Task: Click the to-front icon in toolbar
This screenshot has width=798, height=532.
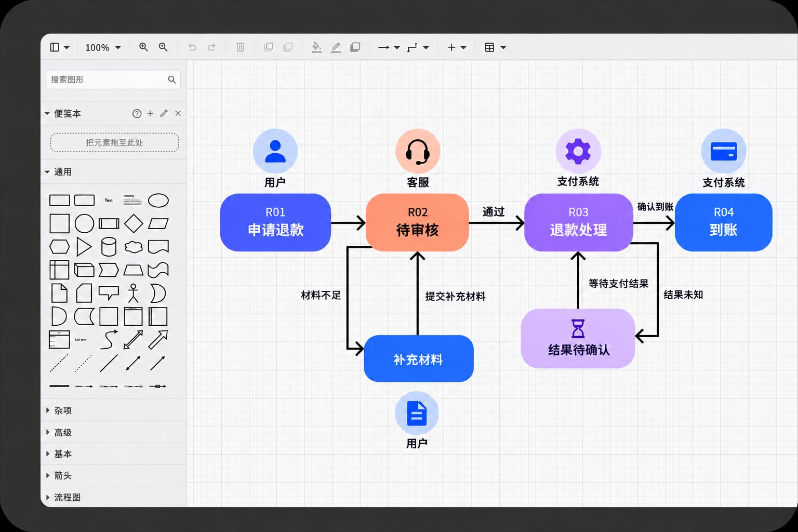Action: 269,47
